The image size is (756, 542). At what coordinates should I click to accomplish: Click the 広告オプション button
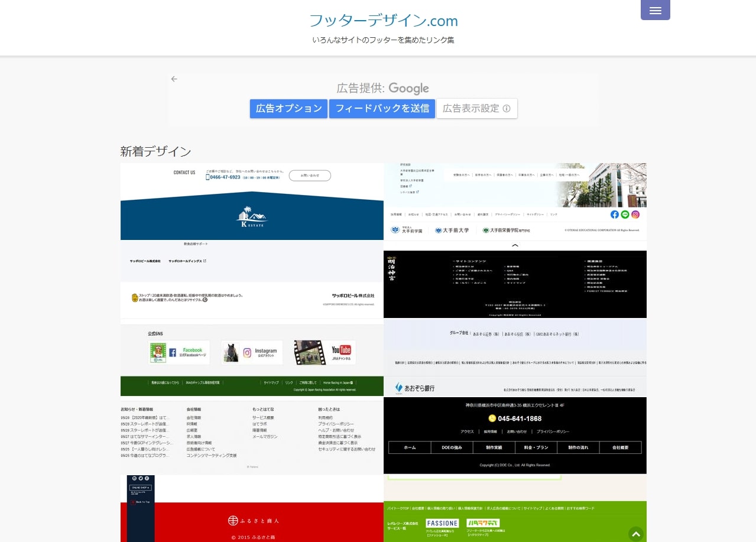point(288,108)
